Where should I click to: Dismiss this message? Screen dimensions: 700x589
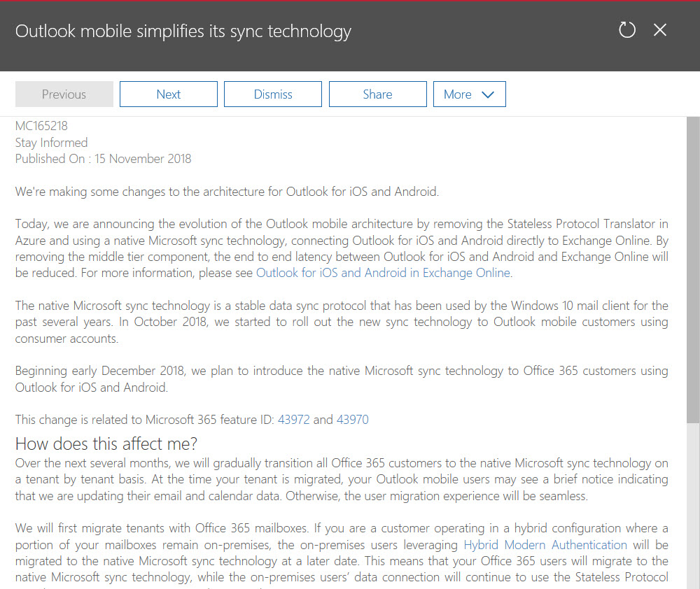click(x=273, y=94)
